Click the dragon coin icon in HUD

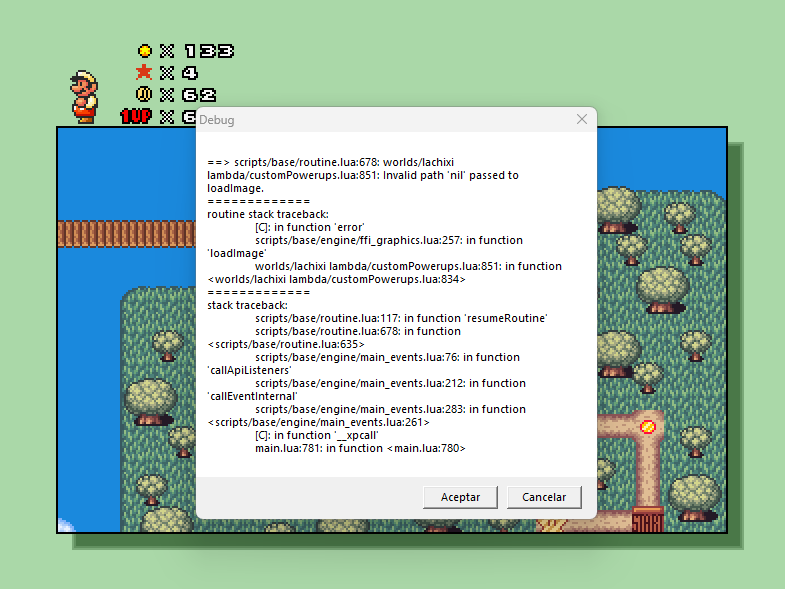144,94
